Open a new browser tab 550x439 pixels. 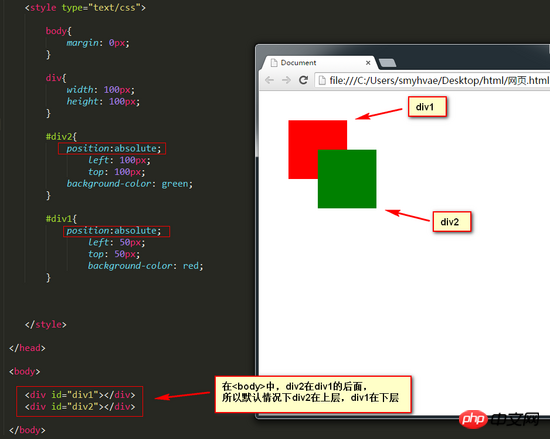coord(387,63)
